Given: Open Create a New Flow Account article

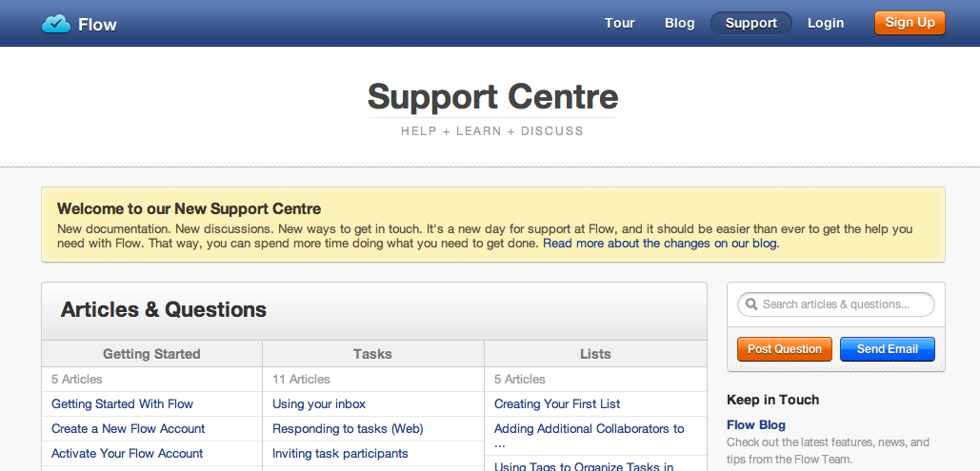Looking at the screenshot, I should click(x=129, y=429).
